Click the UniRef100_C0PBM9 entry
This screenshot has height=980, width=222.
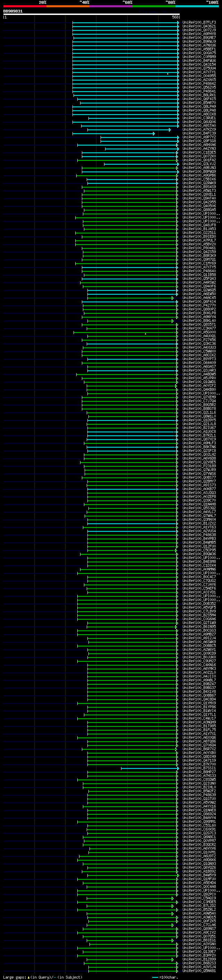point(199,57)
